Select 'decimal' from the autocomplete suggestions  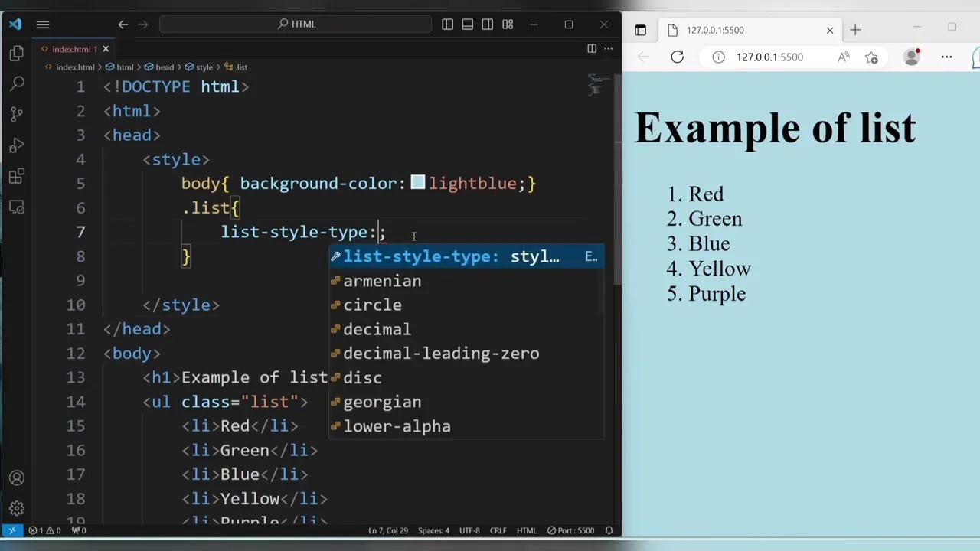(377, 329)
